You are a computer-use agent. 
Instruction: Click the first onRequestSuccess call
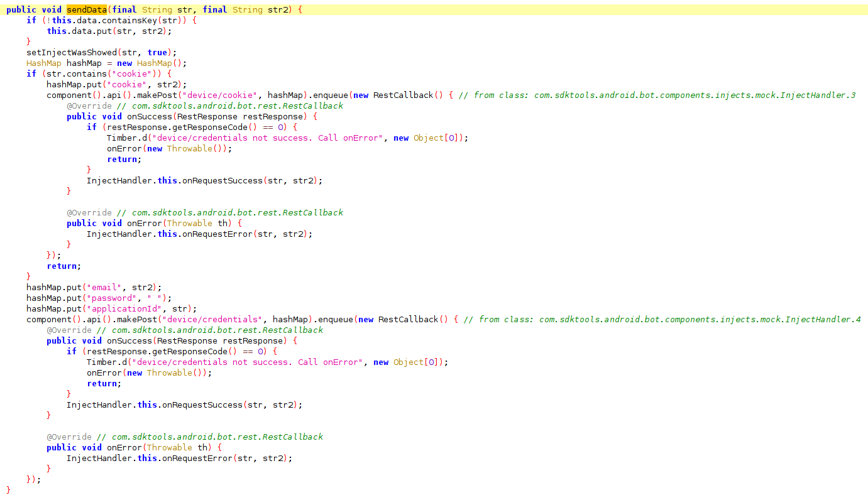click(222, 180)
